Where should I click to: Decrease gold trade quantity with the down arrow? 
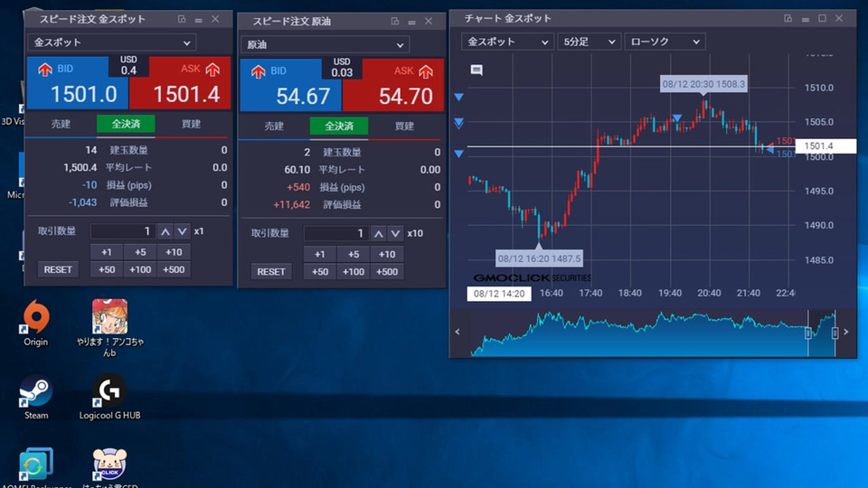coord(182,231)
